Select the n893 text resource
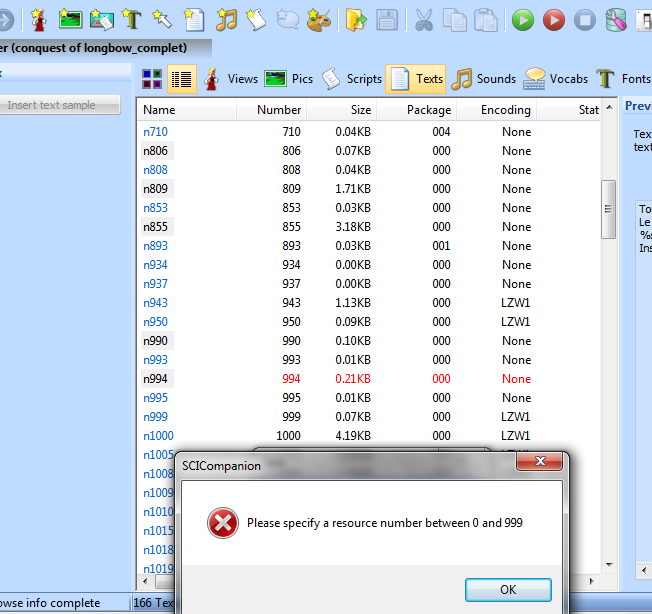This screenshot has width=652, height=614. pos(155,246)
